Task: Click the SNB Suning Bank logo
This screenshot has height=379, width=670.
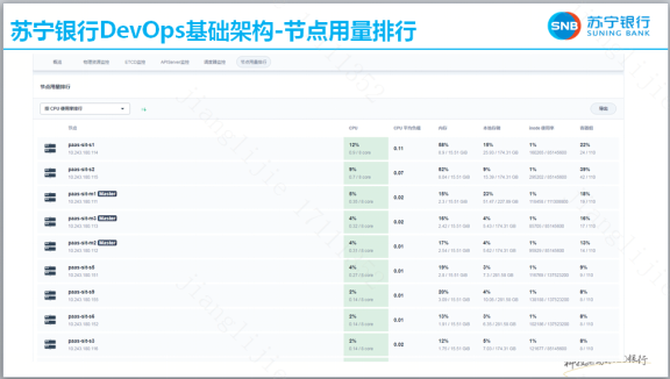Action: click(599, 26)
